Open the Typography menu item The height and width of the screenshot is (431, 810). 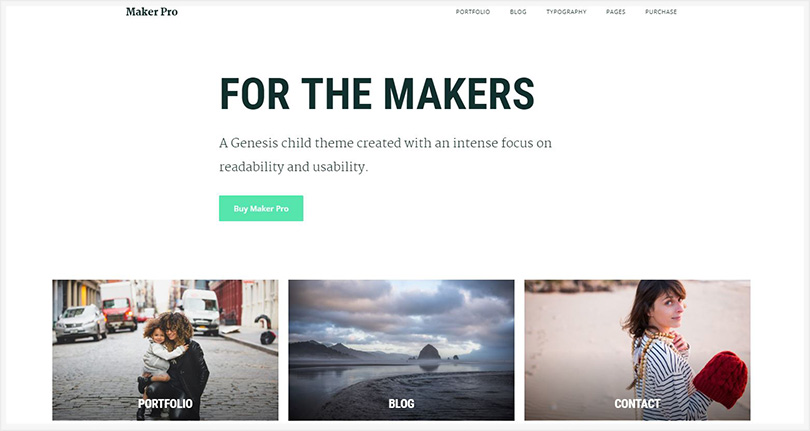click(x=566, y=12)
